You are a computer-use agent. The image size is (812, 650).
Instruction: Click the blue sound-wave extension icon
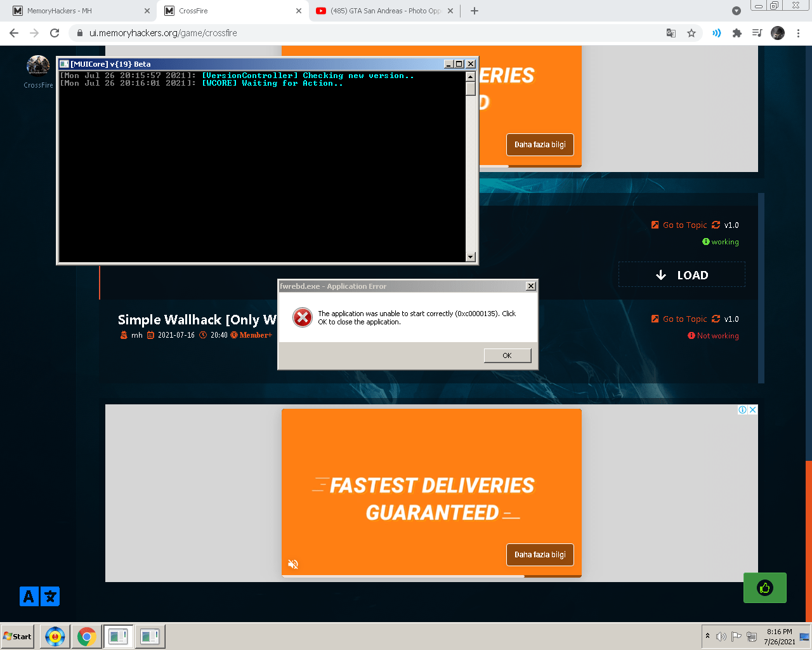(x=717, y=33)
